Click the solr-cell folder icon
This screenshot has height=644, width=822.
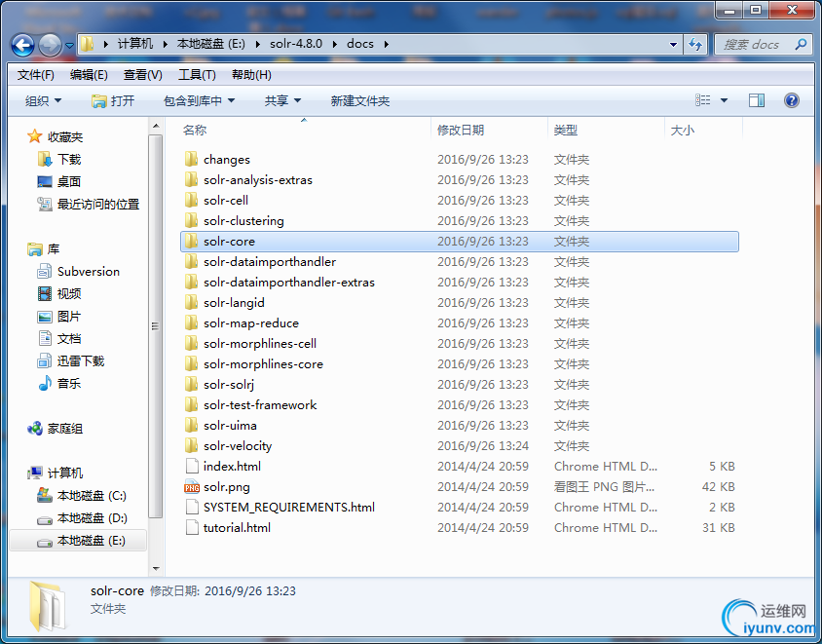click(191, 200)
